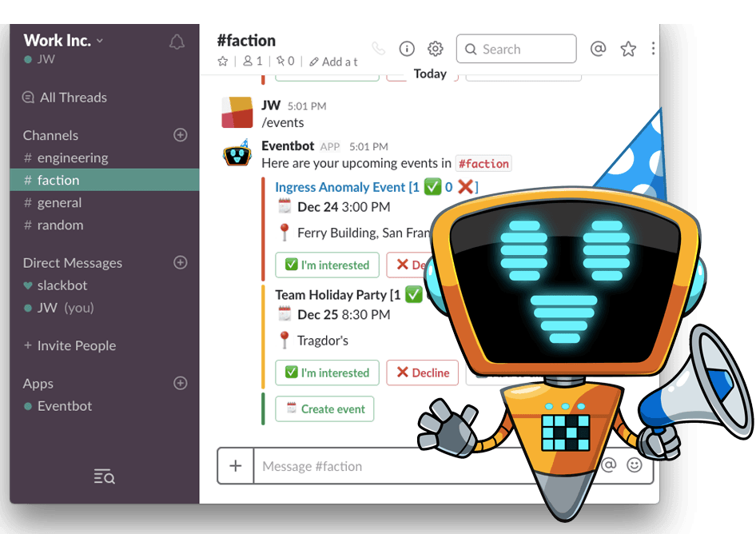View pinned items icon
This screenshot has width=756, height=534.
(285, 62)
